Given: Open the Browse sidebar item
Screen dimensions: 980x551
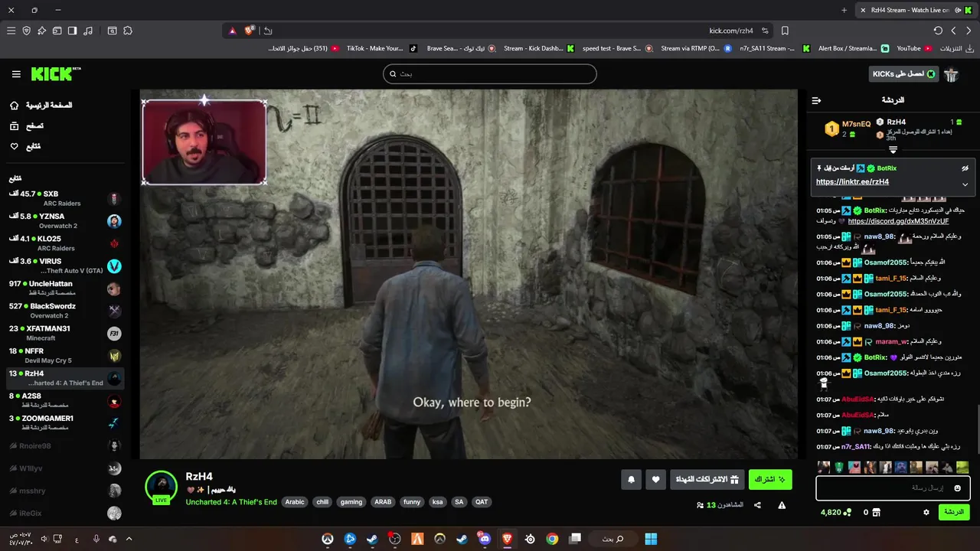Looking at the screenshot, I should 27,126.
